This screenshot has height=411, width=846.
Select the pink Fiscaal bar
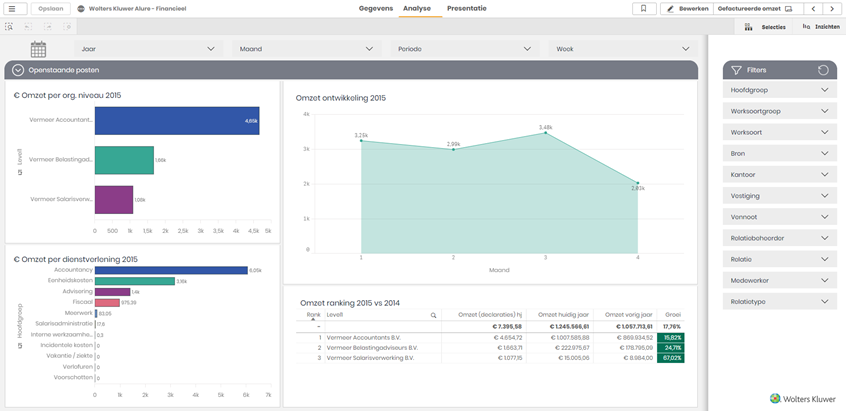[107, 303]
